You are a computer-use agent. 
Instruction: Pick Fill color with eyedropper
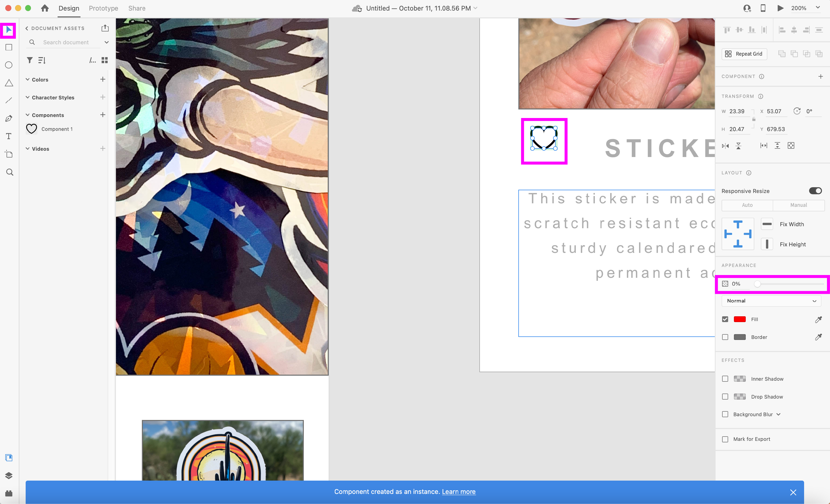(x=818, y=319)
